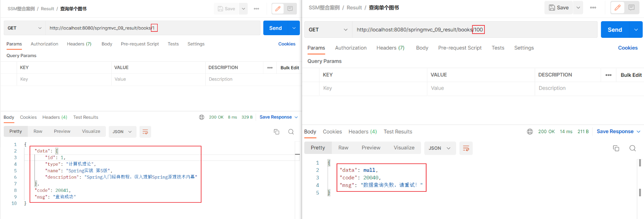Click the Send button for the books/100 request
The width and height of the screenshot is (644, 219).
(615, 30)
